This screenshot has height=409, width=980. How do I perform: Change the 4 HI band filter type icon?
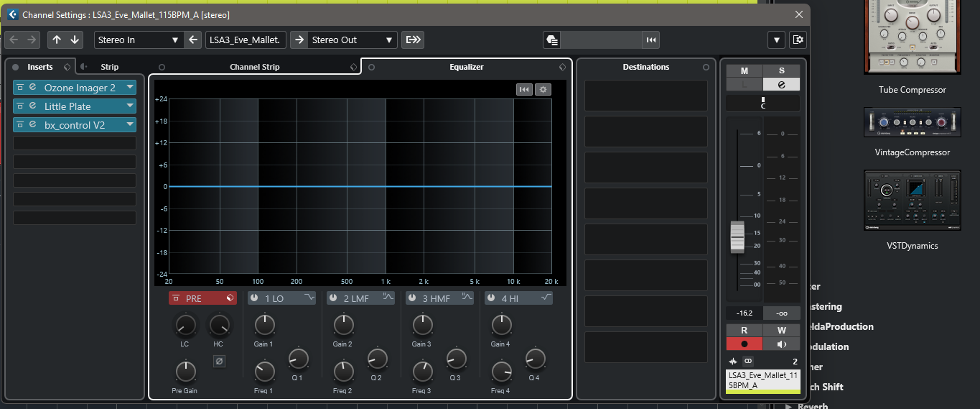tap(546, 298)
